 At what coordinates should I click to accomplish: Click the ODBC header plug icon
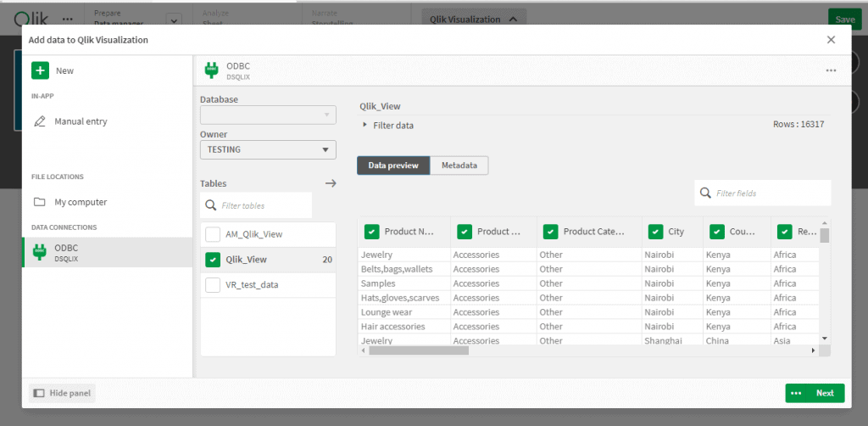[x=211, y=70]
